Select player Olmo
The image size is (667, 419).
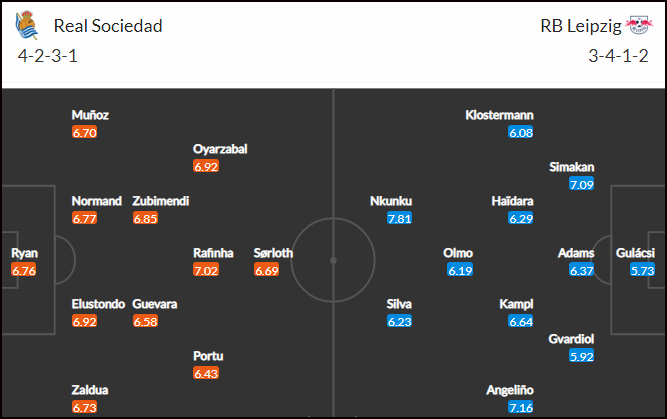(458, 253)
